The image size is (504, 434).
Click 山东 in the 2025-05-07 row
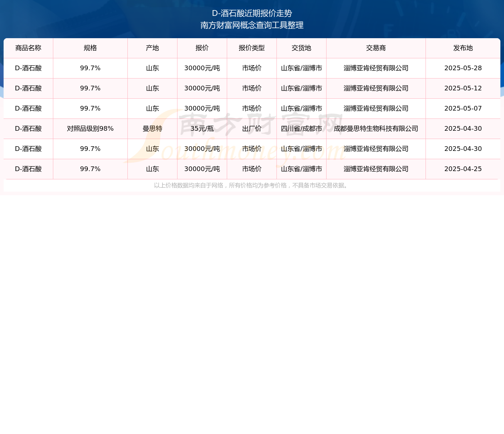(x=153, y=108)
